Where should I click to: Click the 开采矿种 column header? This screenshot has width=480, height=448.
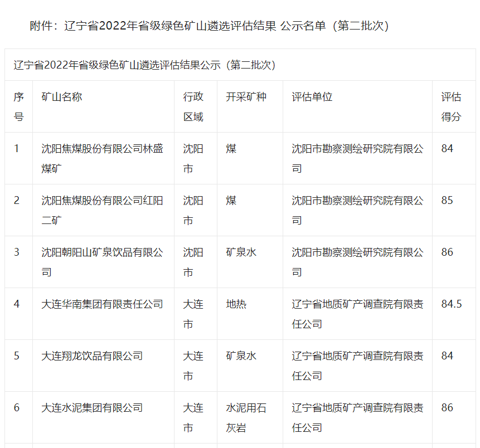pyautogui.click(x=246, y=97)
